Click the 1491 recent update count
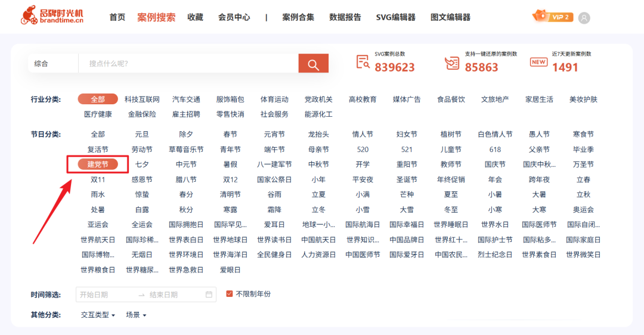The image size is (644, 335). 565,67
